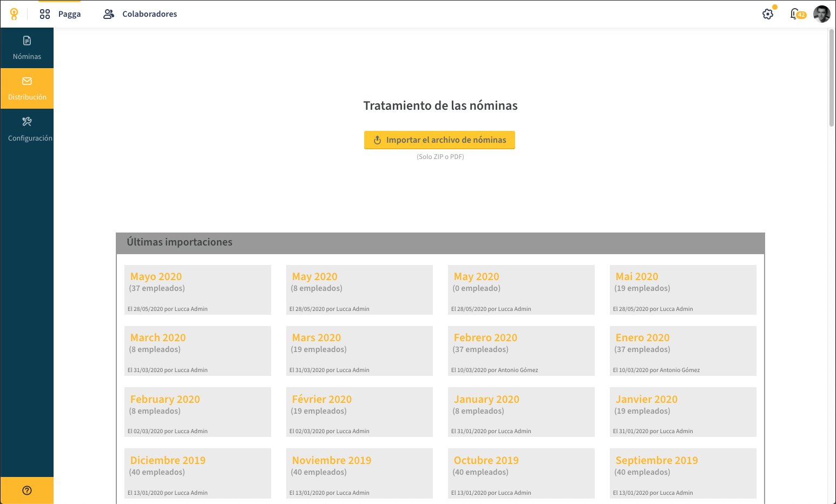
Task: Open the Configuración sidebar section
Action: point(27,129)
